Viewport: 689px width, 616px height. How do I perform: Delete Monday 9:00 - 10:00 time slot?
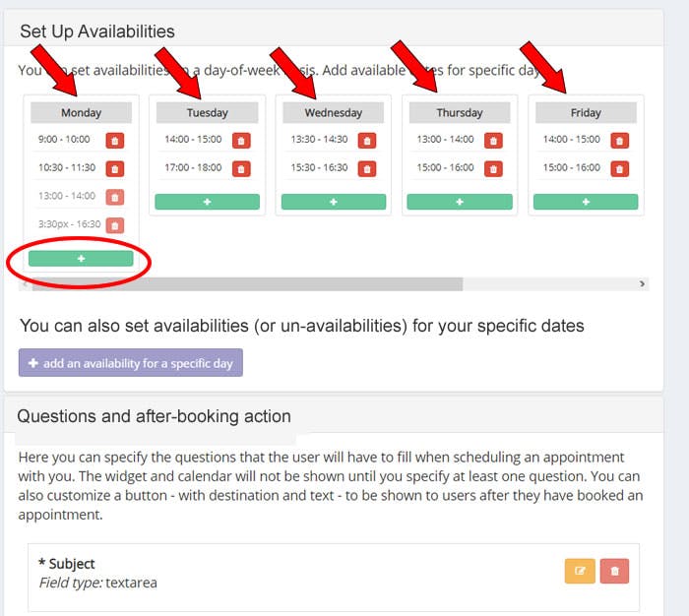pos(114,141)
